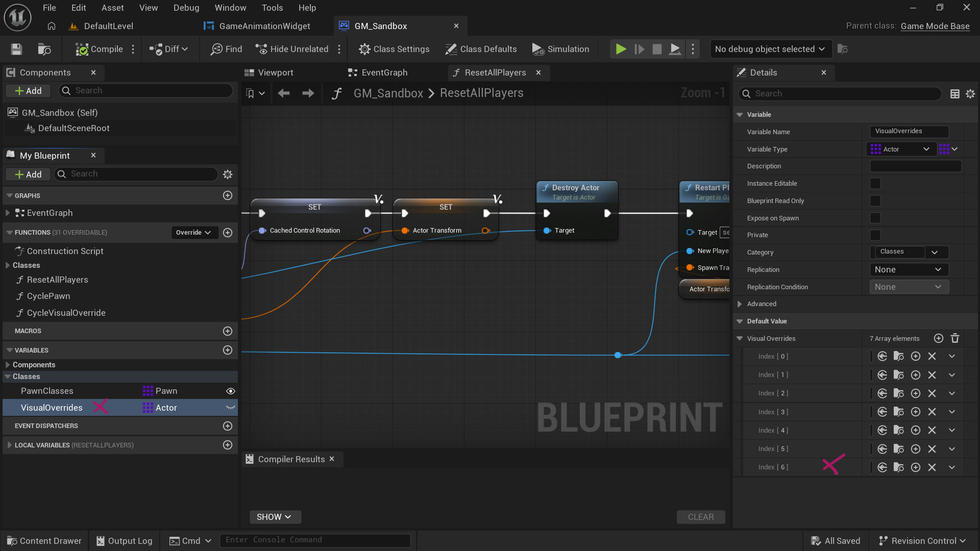Open the Debug menu
Screen dimensions: 980x551
tap(186, 8)
